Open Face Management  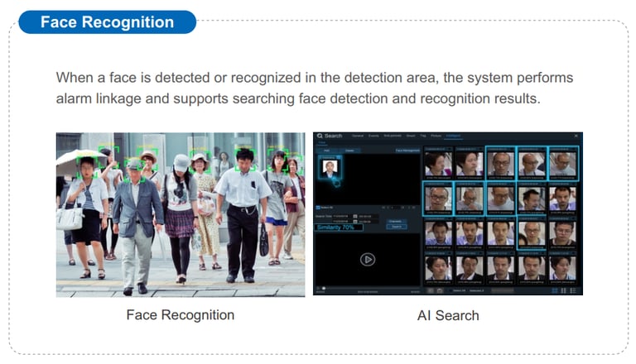pyautogui.click(x=407, y=151)
